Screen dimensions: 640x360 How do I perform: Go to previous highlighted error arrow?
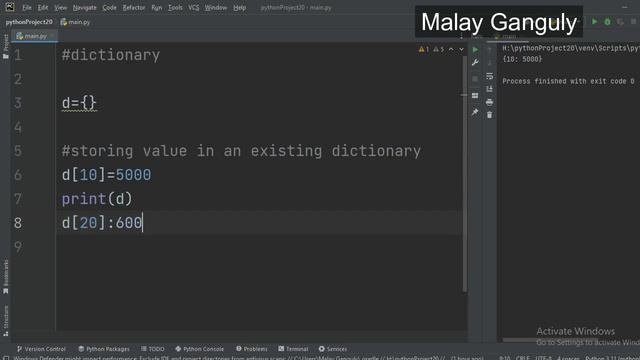[x=451, y=49]
